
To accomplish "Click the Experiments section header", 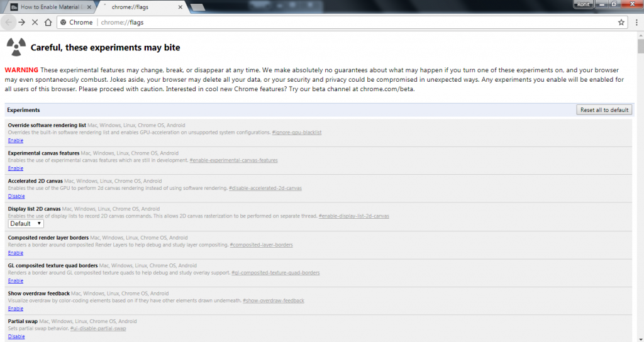I will (23, 110).
